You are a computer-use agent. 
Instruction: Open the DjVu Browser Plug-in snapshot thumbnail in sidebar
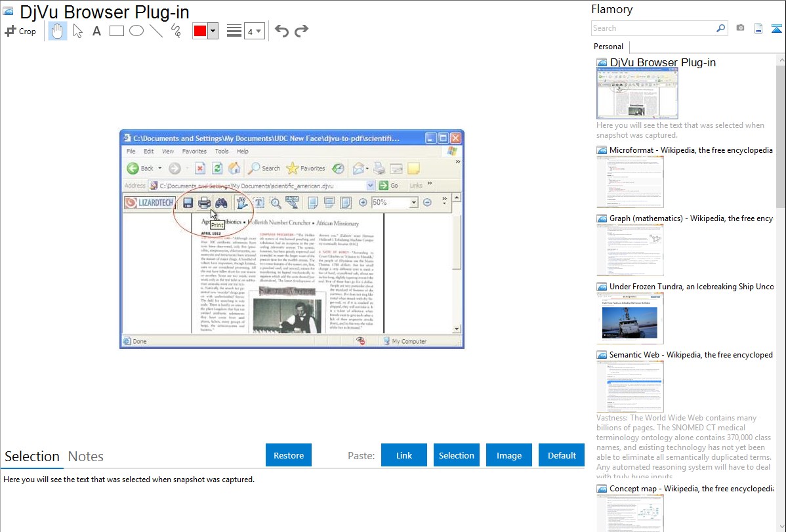[637, 94]
